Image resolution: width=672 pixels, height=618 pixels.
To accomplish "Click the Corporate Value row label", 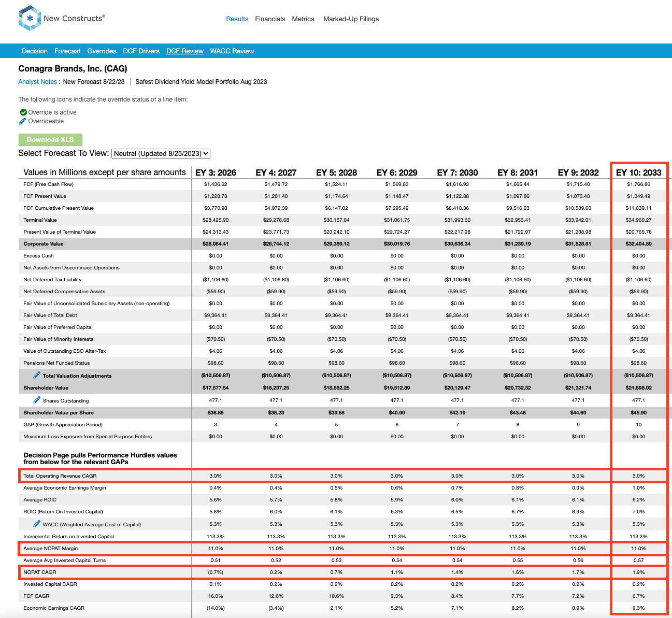I will click(x=44, y=243).
